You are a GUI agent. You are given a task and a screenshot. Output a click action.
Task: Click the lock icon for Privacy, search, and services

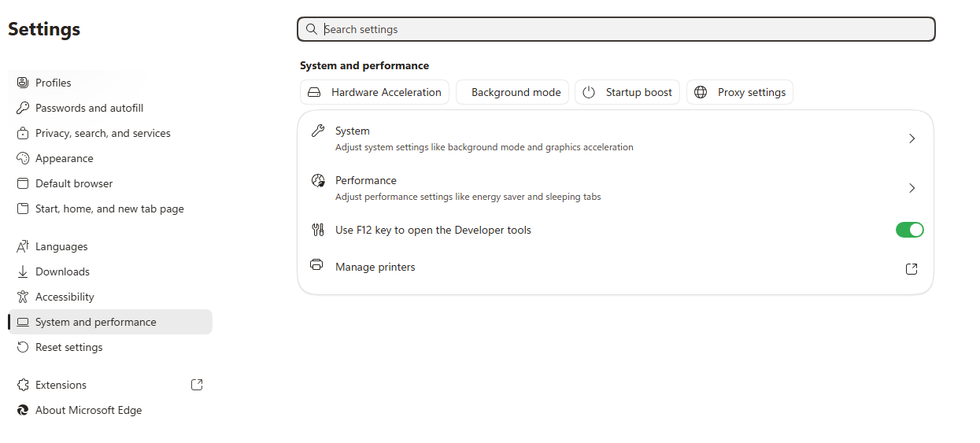click(22, 133)
